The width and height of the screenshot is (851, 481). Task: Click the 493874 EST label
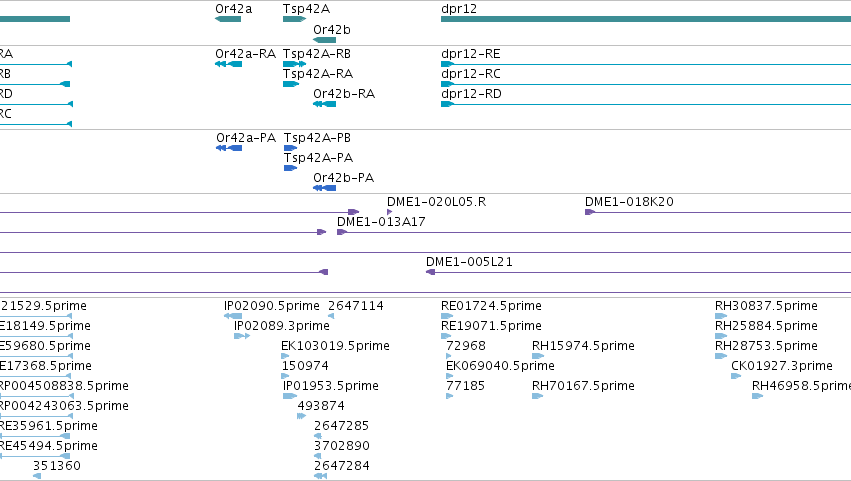click(321, 406)
